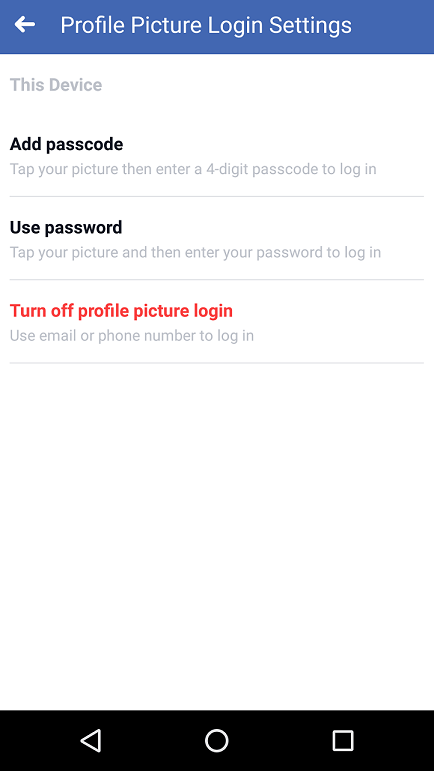Click the divider line under Use password

pyautogui.click(x=217, y=280)
